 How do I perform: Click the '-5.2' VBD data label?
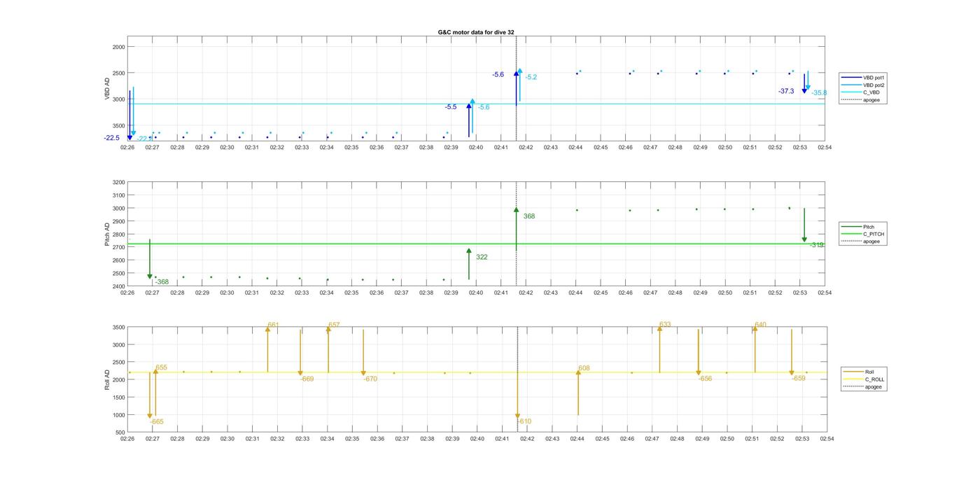(531, 77)
